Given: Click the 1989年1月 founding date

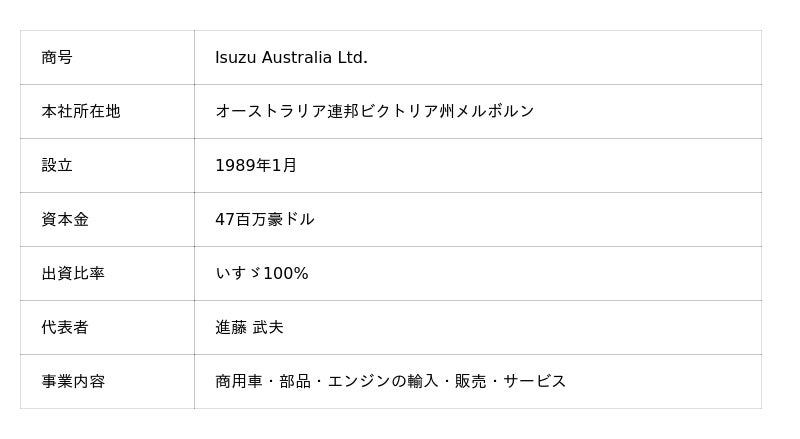Looking at the screenshot, I should [256, 166].
